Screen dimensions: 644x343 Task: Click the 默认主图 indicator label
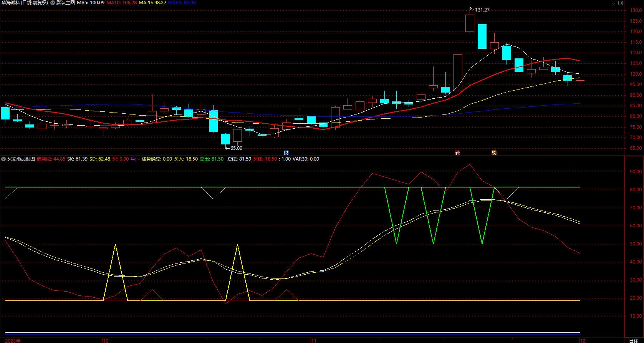[66, 3]
